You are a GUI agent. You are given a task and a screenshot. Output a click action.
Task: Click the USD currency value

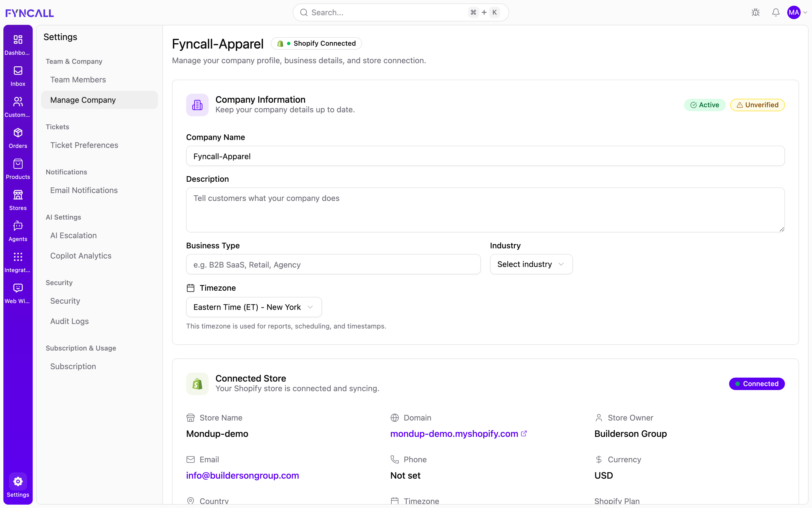coord(603,476)
